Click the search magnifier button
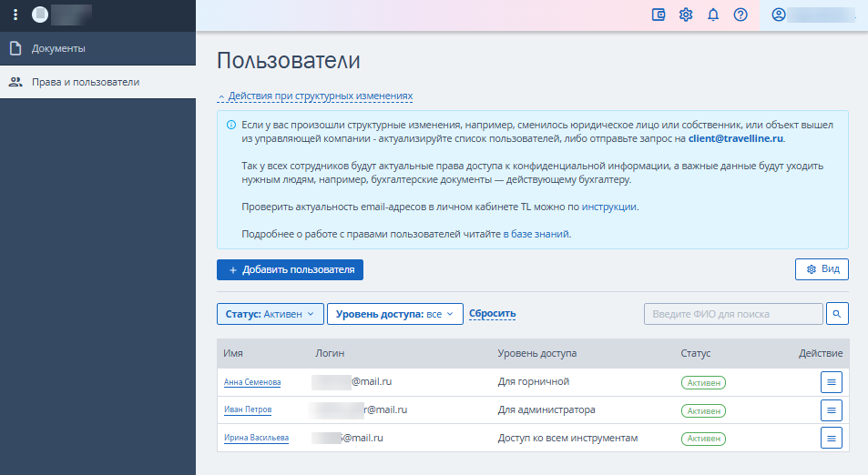 pos(837,314)
